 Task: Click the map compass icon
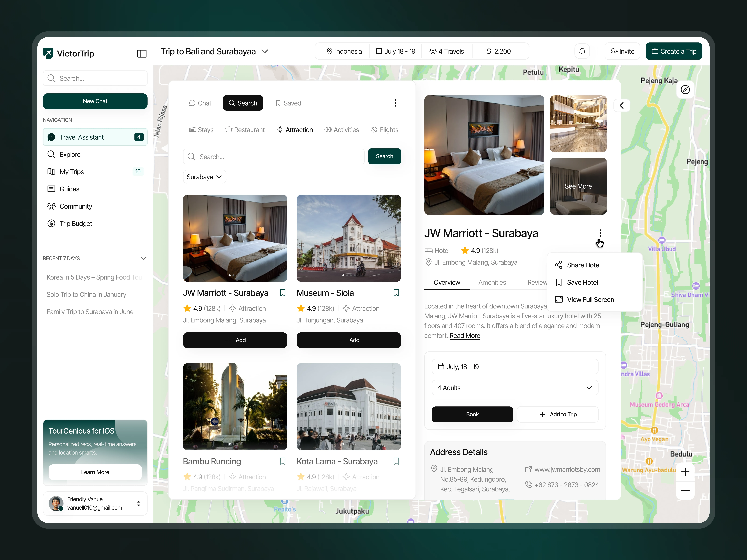pyautogui.click(x=685, y=90)
